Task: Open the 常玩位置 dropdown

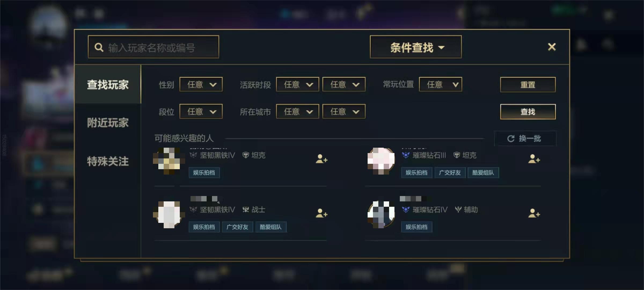Action: [x=441, y=85]
